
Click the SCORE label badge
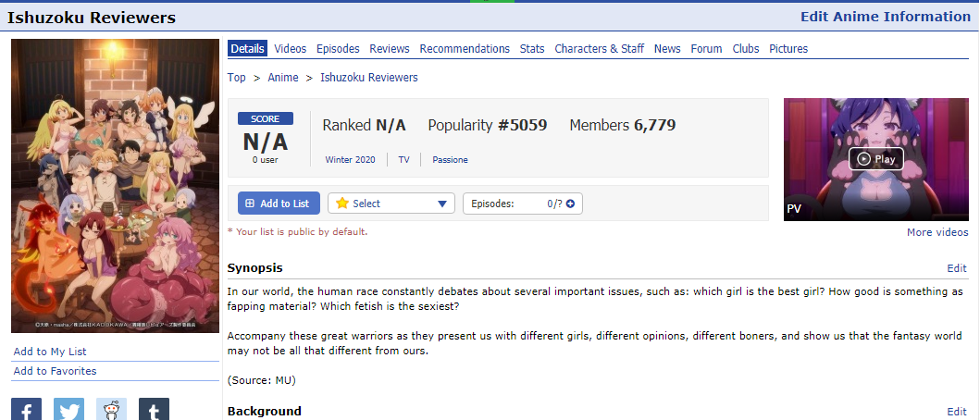pyautogui.click(x=265, y=118)
